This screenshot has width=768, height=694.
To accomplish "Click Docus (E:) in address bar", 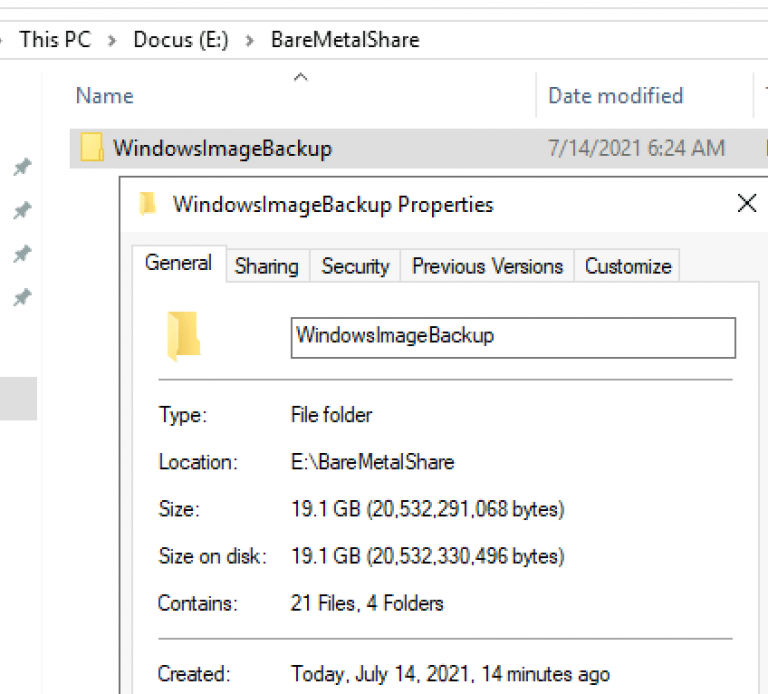I will pyautogui.click(x=181, y=40).
